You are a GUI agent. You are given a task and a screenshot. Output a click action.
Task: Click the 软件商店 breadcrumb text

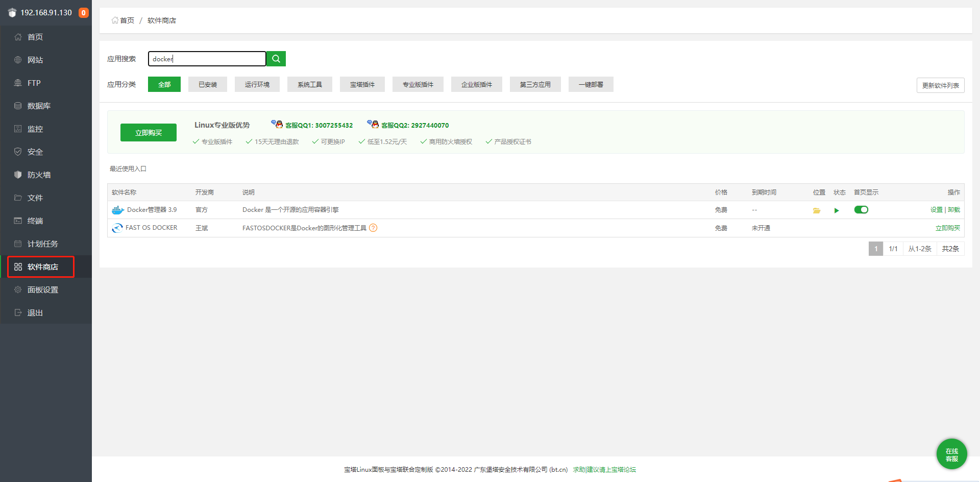coord(162,20)
